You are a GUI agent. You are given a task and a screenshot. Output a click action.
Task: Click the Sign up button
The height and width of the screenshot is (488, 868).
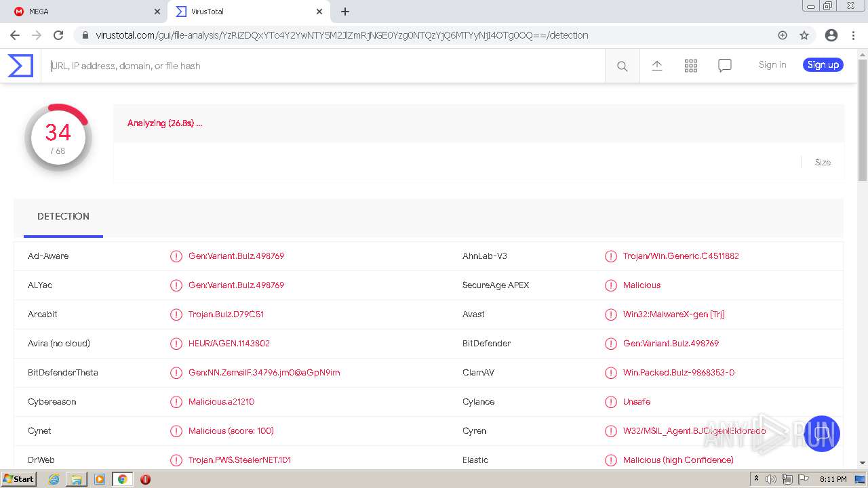823,65
